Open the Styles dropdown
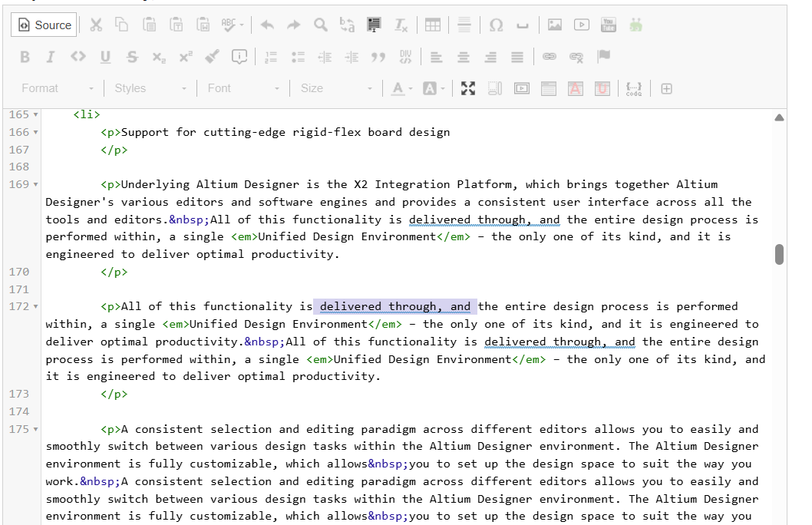Screen dimensions: 812x525 point(150,88)
